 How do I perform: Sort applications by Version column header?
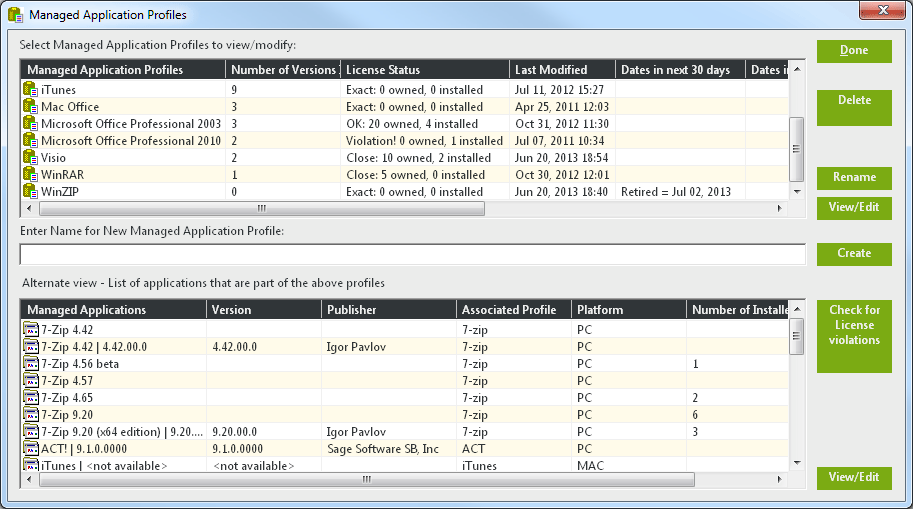pos(264,309)
